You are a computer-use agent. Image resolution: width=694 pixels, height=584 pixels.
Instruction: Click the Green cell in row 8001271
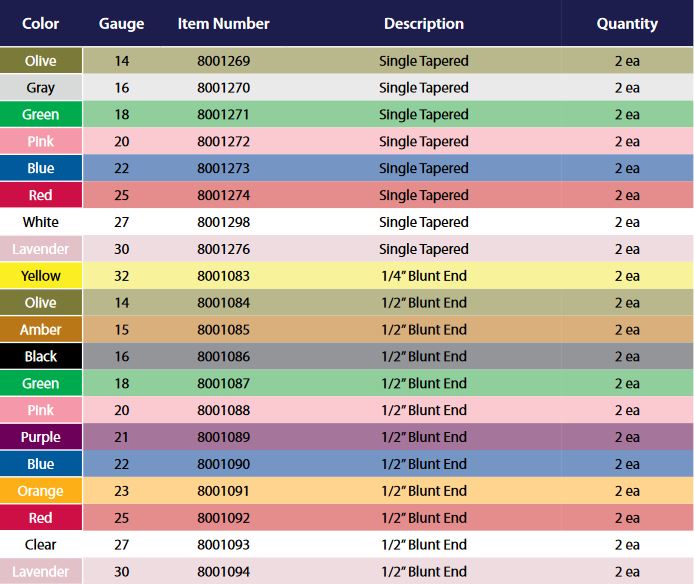point(41,114)
